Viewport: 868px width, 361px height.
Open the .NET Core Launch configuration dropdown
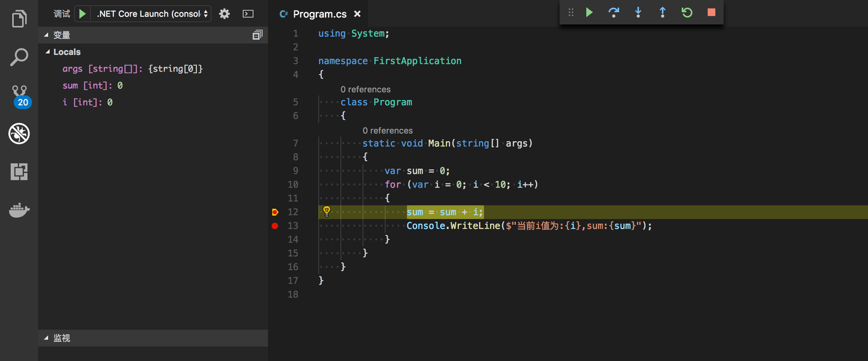[x=153, y=14]
